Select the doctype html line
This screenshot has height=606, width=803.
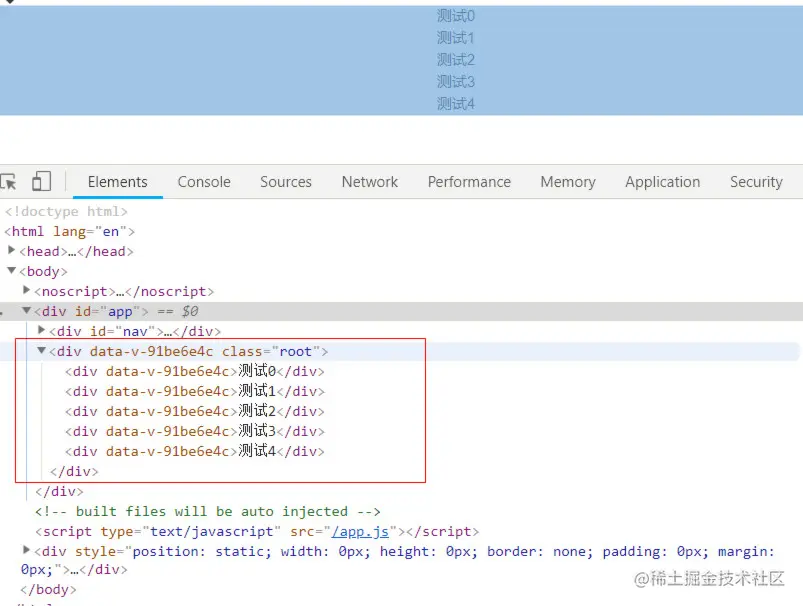(66, 212)
